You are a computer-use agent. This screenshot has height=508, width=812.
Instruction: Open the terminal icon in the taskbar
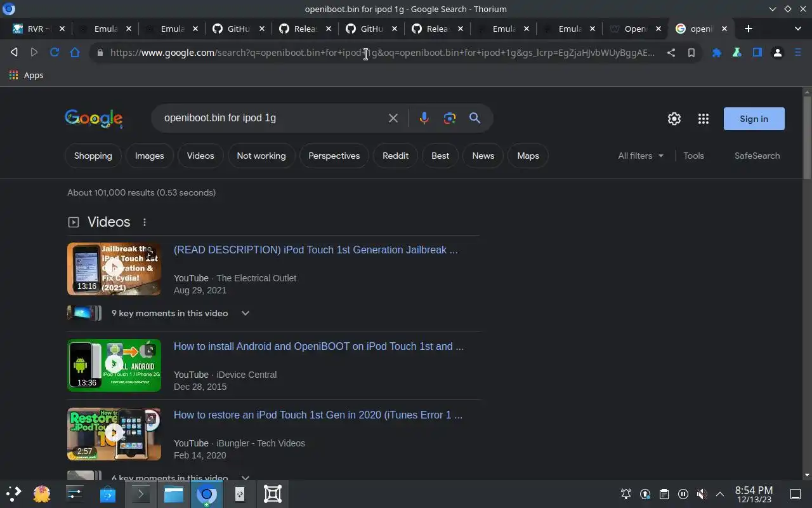point(141,494)
